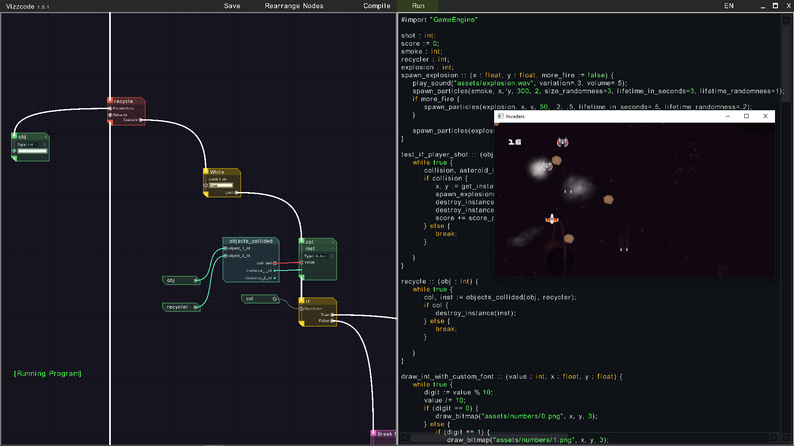Click the output pin of col variable node
Image resolution: width=794 pixels, height=446 pixels.
tap(275, 299)
